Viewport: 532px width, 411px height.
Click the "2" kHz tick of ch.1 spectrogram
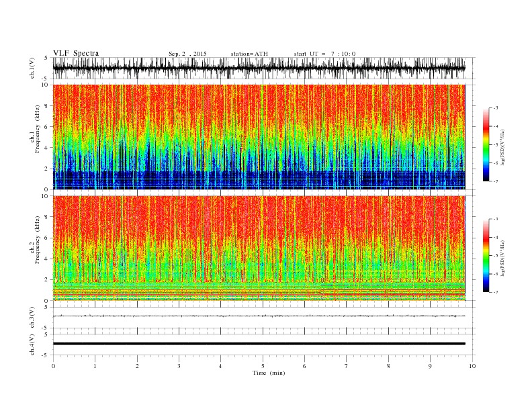tap(47, 169)
